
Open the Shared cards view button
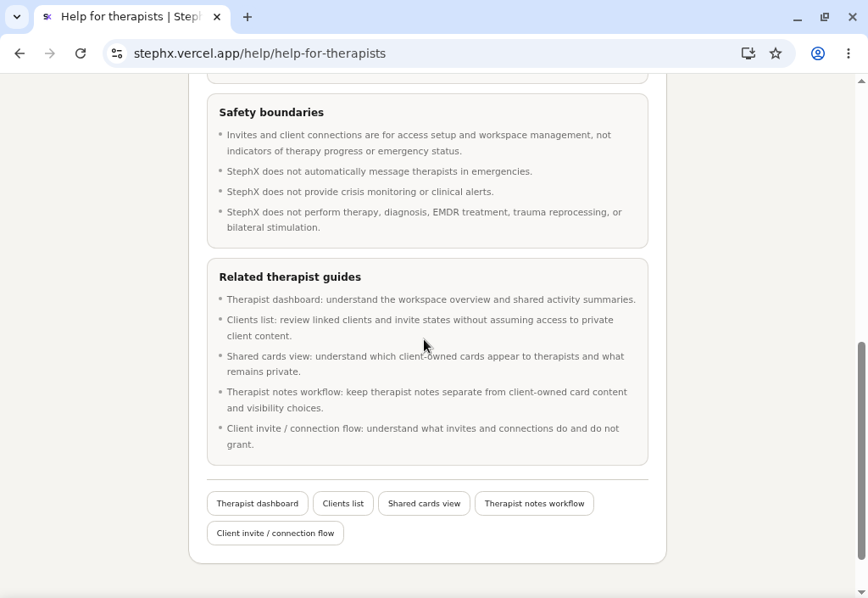coord(424,503)
